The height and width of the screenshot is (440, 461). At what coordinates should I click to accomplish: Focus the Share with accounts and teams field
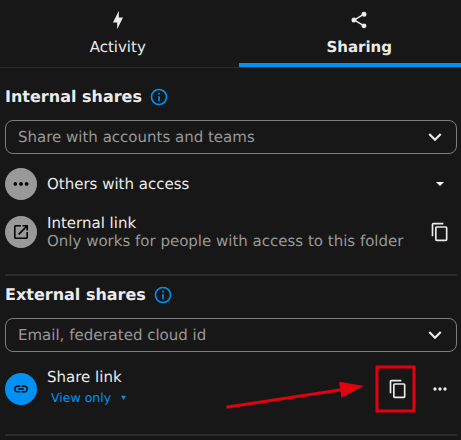[231, 137]
